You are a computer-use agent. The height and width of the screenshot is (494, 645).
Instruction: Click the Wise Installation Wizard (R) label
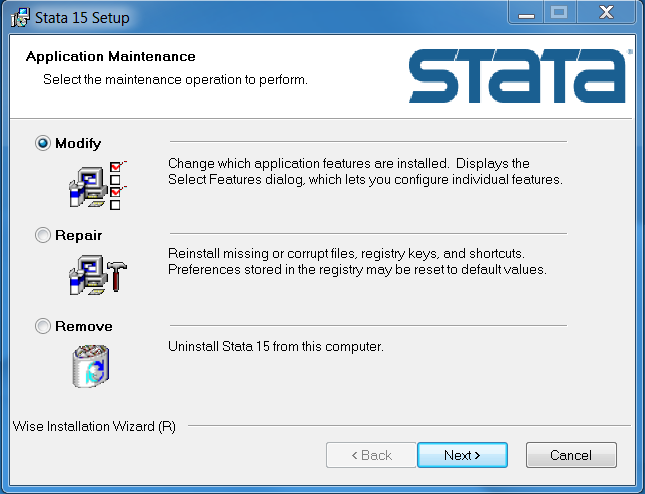94,426
